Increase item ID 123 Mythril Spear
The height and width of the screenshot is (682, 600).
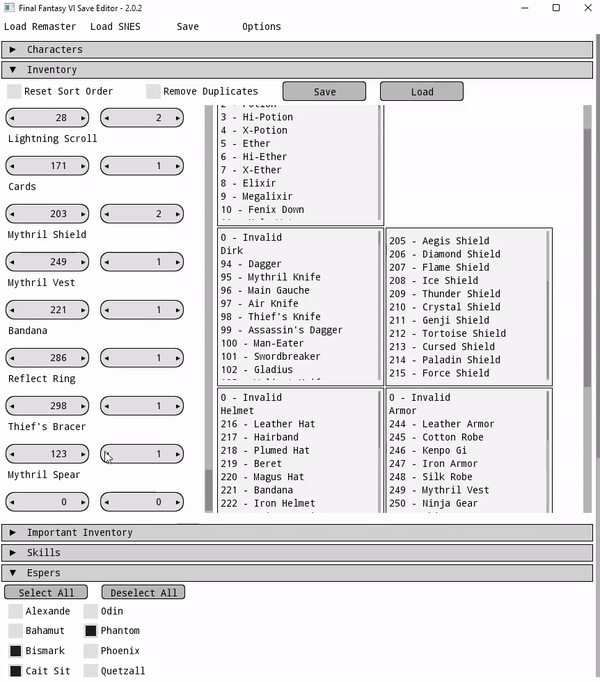[83, 454]
